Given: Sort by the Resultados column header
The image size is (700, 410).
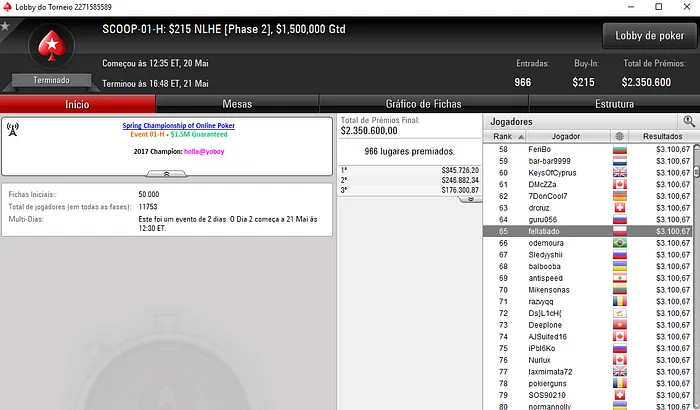Looking at the screenshot, I should (x=662, y=136).
